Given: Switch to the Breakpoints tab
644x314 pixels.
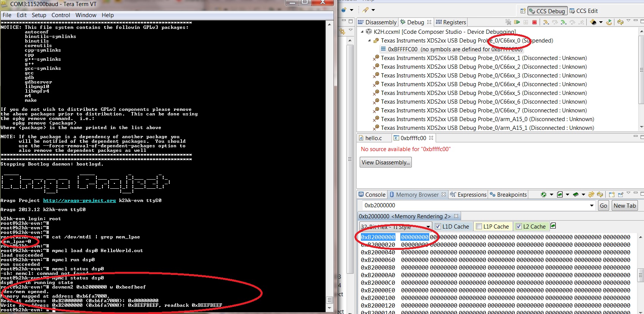Looking at the screenshot, I should point(508,195).
